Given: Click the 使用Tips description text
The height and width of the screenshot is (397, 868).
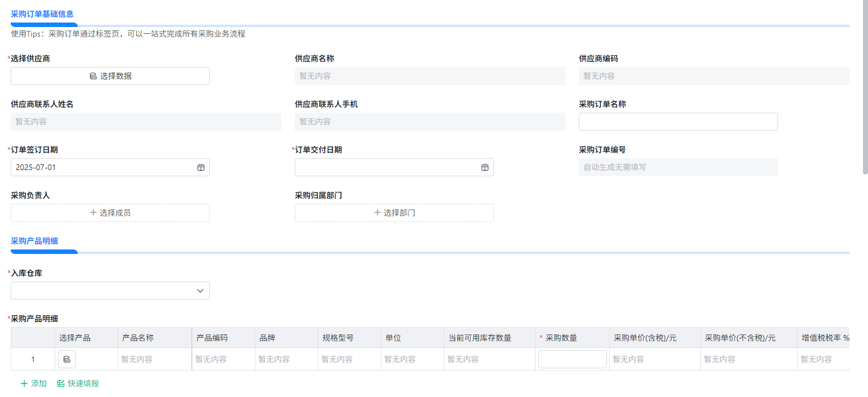Looking at the screenshot, I should tap(128, 34).
